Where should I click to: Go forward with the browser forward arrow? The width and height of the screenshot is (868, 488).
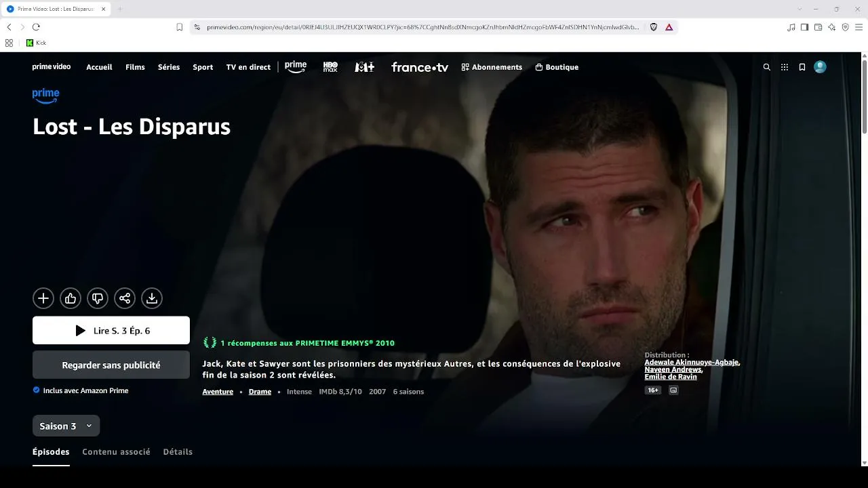coord(22,27)
